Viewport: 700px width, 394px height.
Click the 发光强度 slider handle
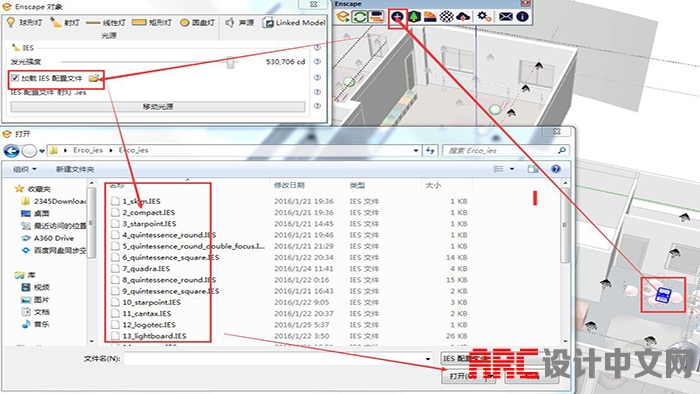[x=230, y=62]
